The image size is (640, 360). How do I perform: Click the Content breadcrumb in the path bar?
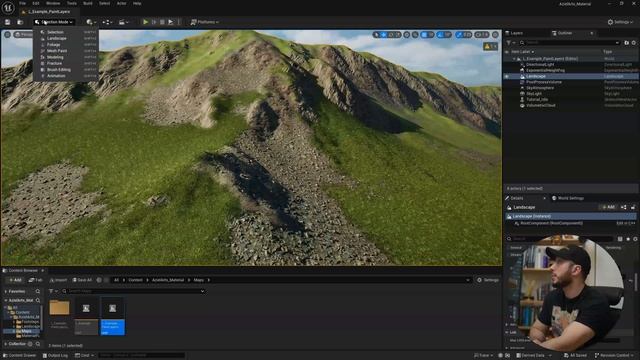coord(135,280)
